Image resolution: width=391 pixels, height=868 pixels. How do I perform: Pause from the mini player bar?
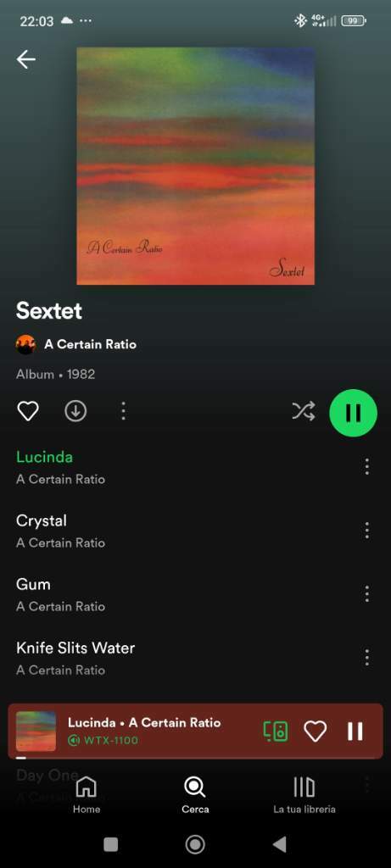pyautogui.click(x=355, y=732)
